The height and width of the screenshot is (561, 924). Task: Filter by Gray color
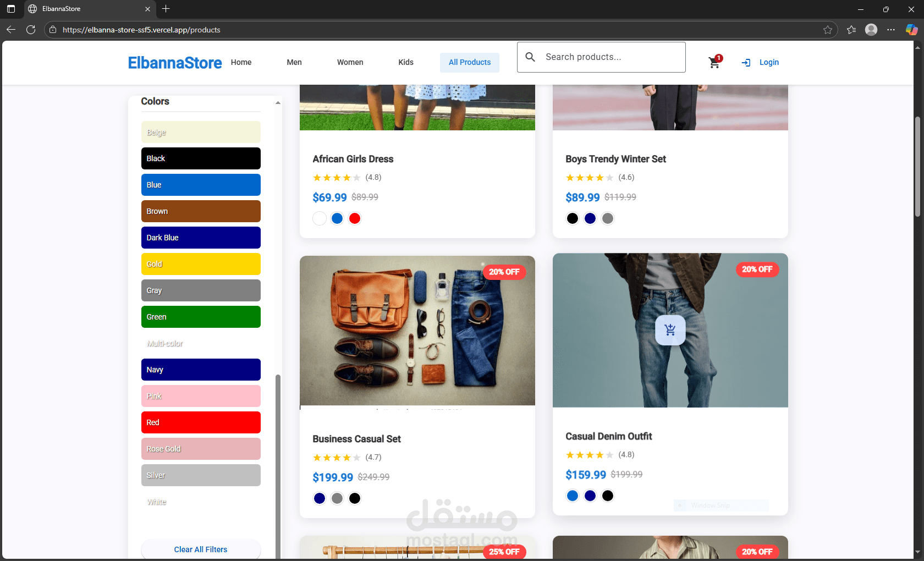(201, 290)
